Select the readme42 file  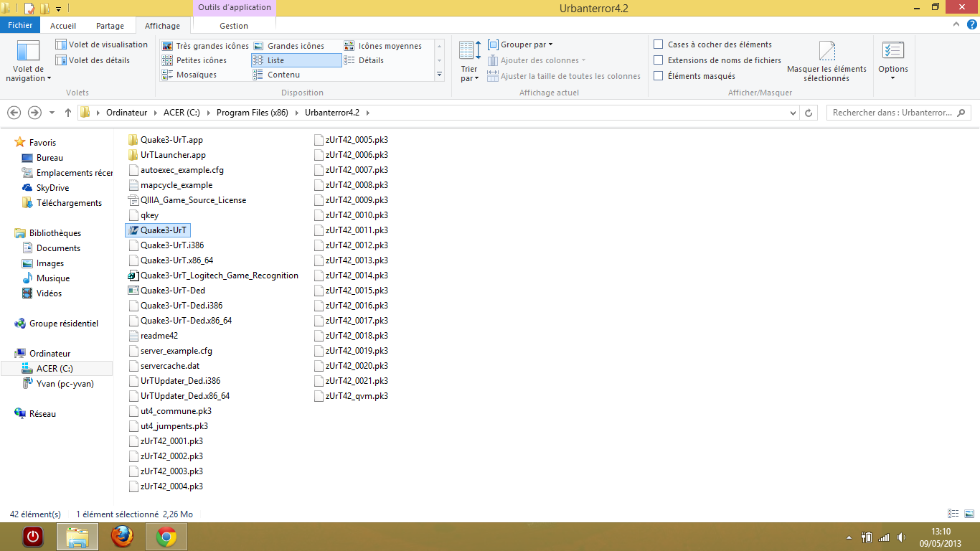point(152,336)
